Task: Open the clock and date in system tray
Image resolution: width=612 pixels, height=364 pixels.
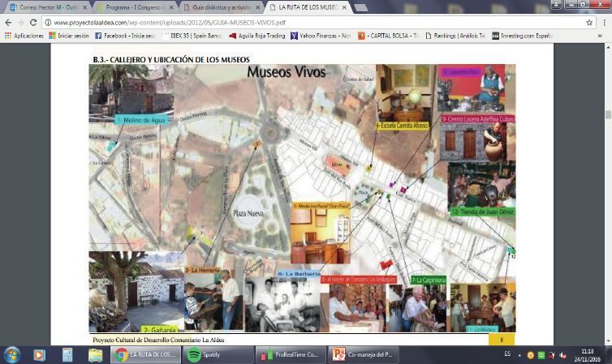Action: click(587, 355)
